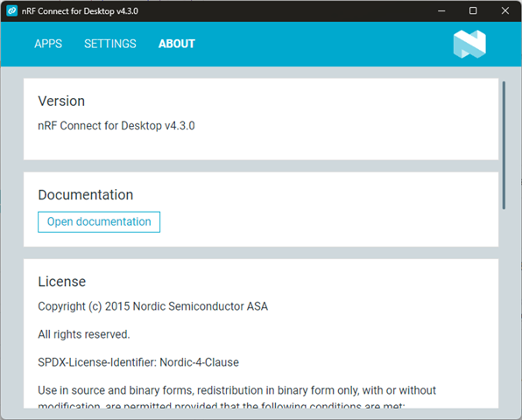Image resolution: width=522 pixels, height=420 pixels.
Task: Click the Copyright 2015 Nordic Semiconductor line
Action: (152, 306)
